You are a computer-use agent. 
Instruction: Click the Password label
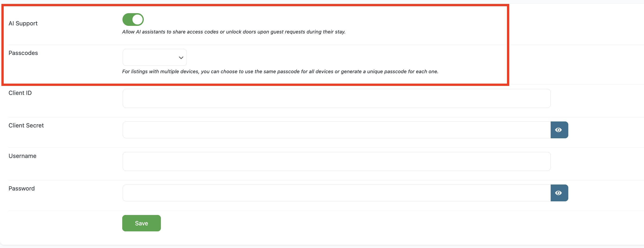pyautogui.click(x=22, y=188)
